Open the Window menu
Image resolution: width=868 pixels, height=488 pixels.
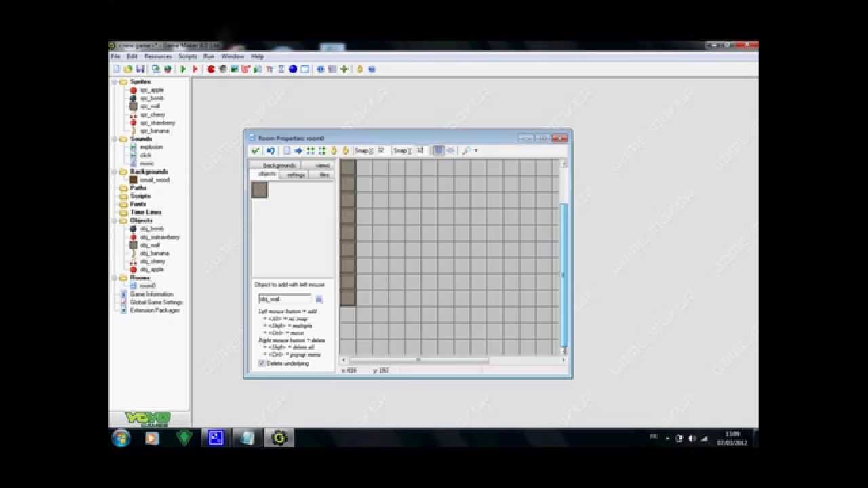point(233,56)
